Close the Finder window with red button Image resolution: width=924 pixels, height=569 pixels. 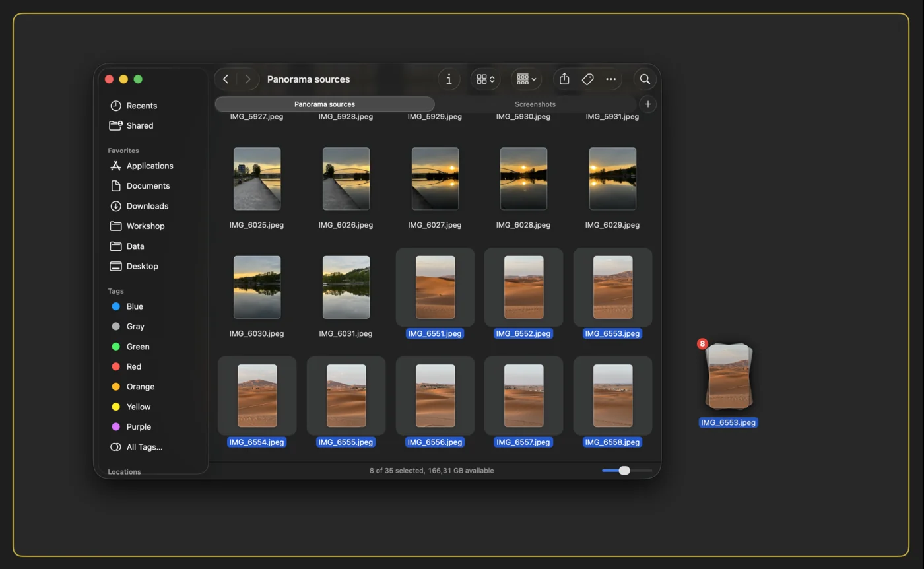coord(109,79)
